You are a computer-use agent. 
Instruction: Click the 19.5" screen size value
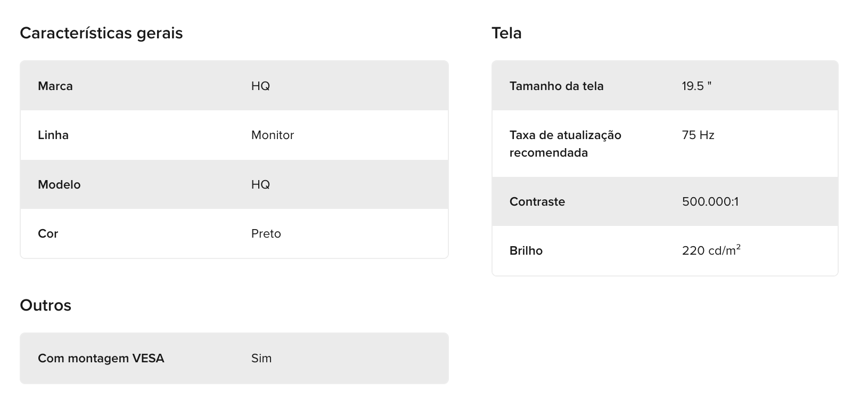coord(697,86)
